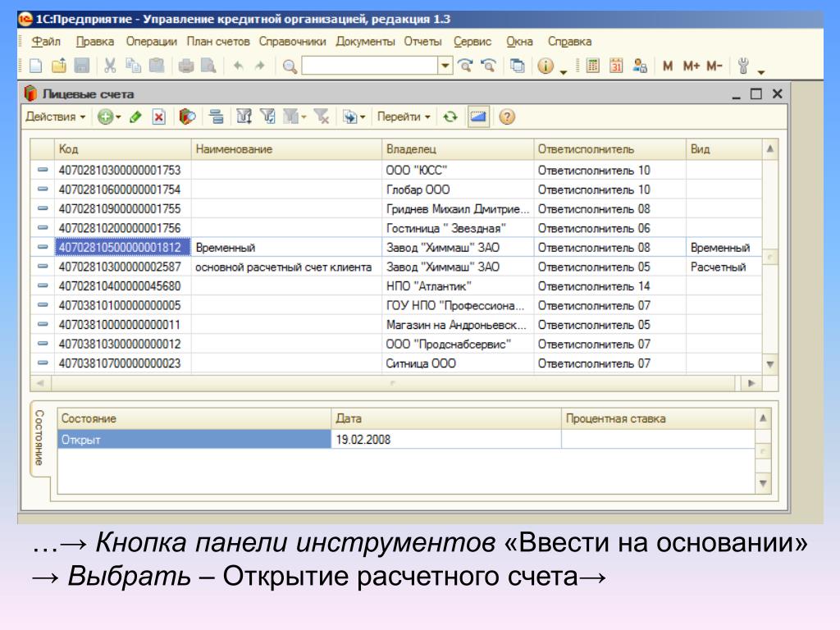
Task: Click the Print preview icon
Action: 208,66
